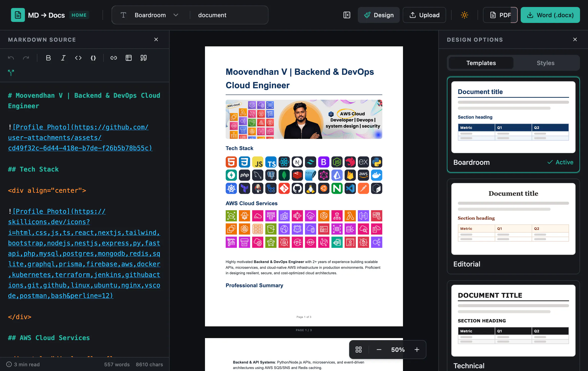Click the Python icon in Tech Stack
The height and width of the screenshot is (371, 588).
click(x=377, y=162)
